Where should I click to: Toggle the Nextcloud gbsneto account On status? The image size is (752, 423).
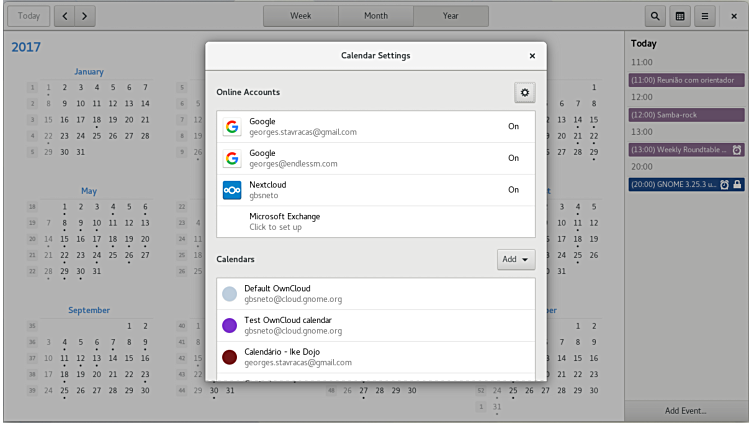(513, 190)
